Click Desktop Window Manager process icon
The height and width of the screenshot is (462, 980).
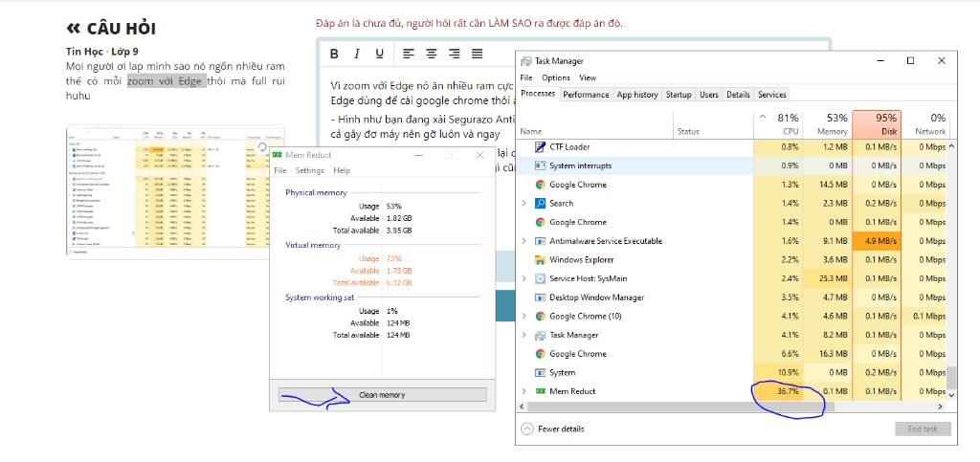pyautogui.click(x=540, y=297)
